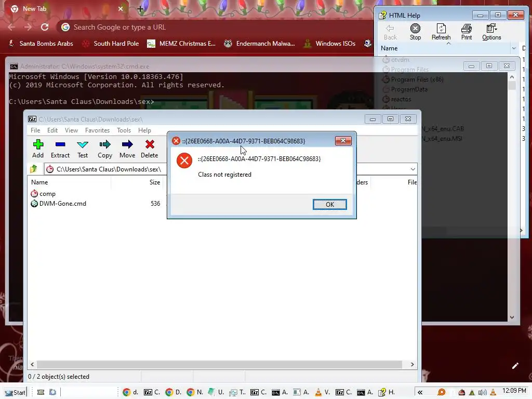This screenshot has height=399, width=532.
Task: Click the Add toolbar icon in 7-Zip
Action: point(38,144)
